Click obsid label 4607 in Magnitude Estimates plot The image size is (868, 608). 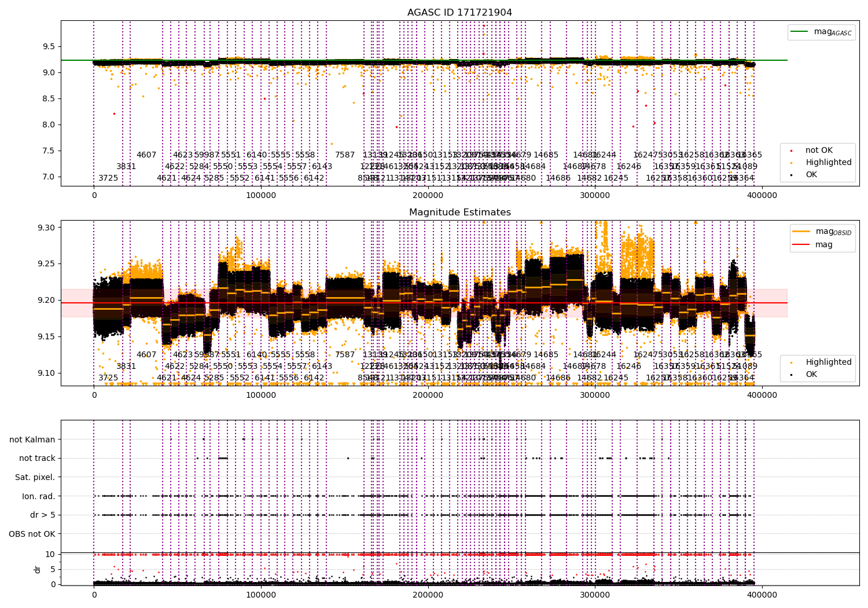(x=146, y=355)
